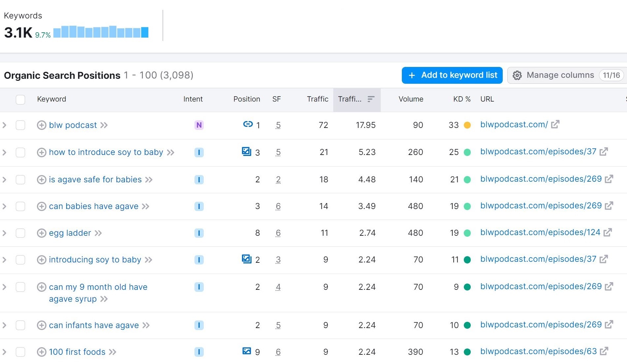Sort by the Position column header

pyautogui.click(x=246, y=99)
